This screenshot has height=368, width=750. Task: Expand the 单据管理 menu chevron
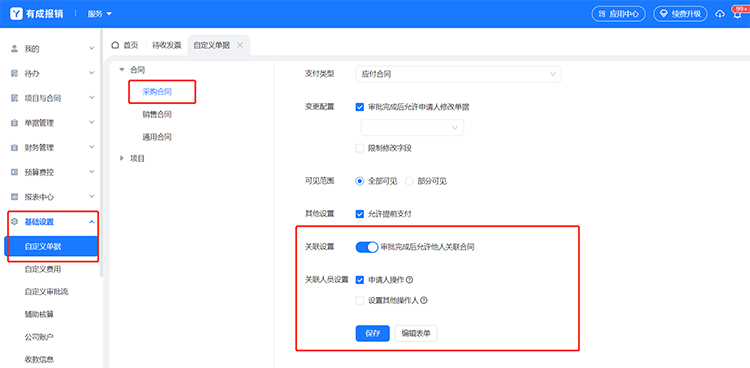92,123
